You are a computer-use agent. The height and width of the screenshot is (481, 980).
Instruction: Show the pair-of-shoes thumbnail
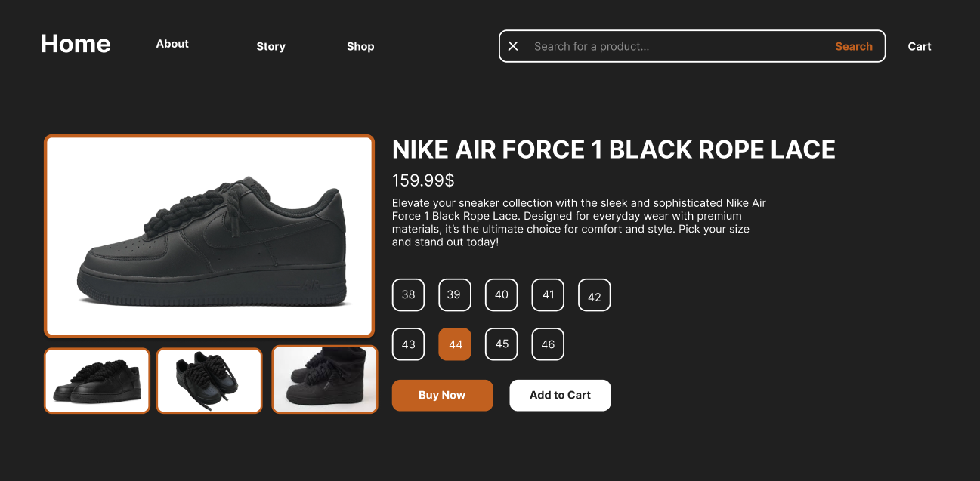tap(97, 381)
